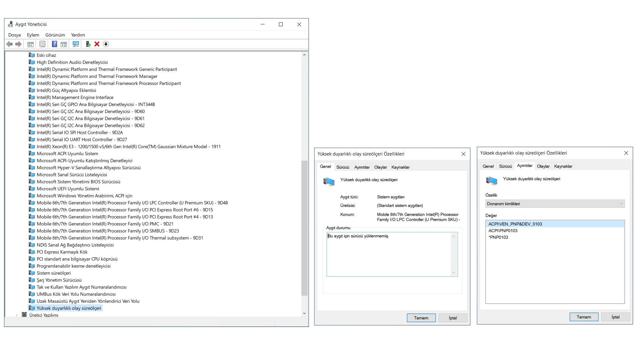Click the device list scroll down arrow
Image resolution: width=644 pixels, height=341 pixels.
coord(304,313)
